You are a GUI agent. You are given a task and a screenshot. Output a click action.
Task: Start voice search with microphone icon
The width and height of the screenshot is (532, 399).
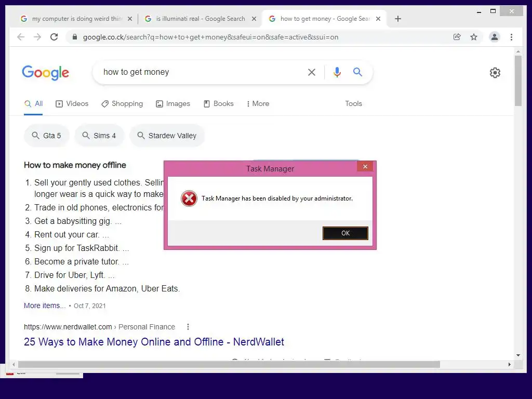coord(337,72)
